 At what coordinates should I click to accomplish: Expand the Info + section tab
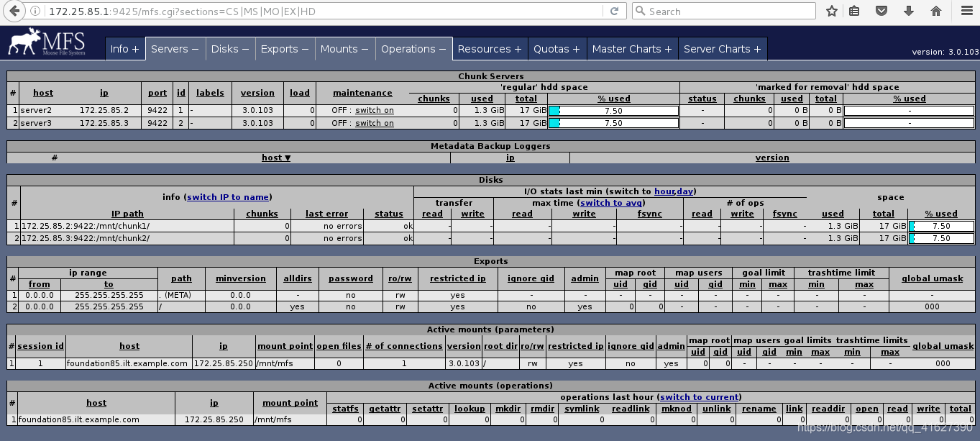(125, 49)
